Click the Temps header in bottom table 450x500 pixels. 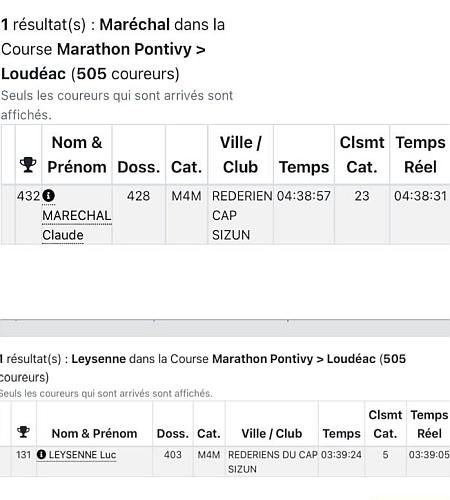(341, 433)
